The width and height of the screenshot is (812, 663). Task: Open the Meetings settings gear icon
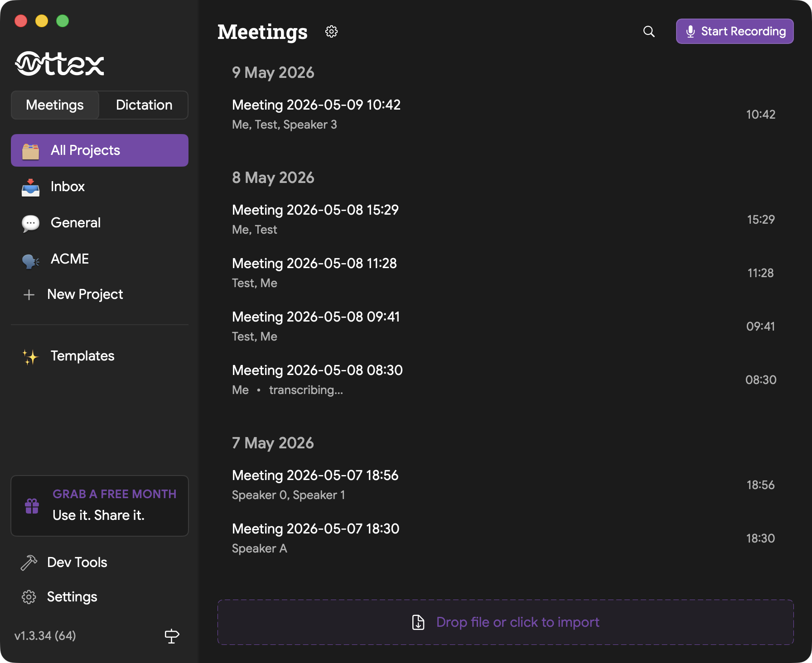tap(331, 31)
